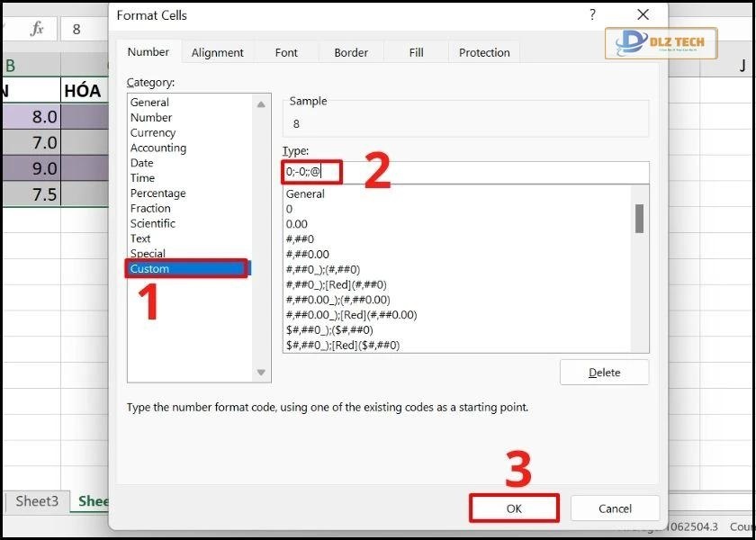Open the Border tab
This screenshot has height=540, width=756.
point(350,52)
